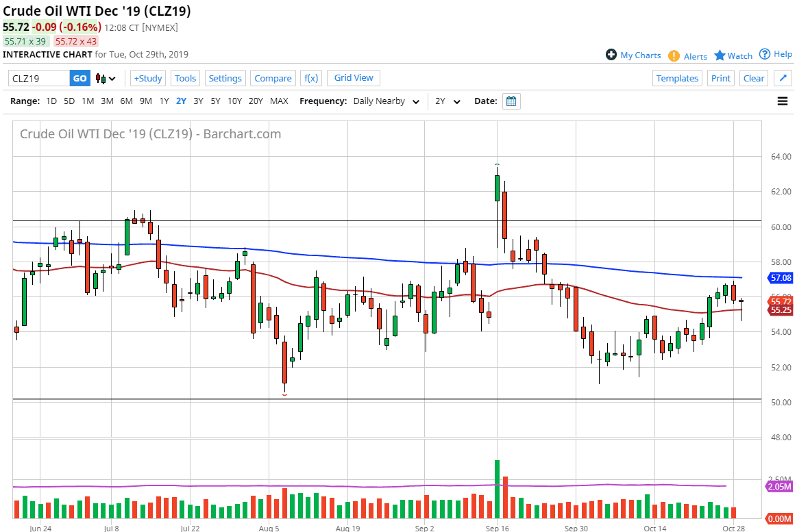This screenshot has width=797, height=532.
Task: Click the Watch star icon
Action: pyautogui.click(x=720, y=55)
